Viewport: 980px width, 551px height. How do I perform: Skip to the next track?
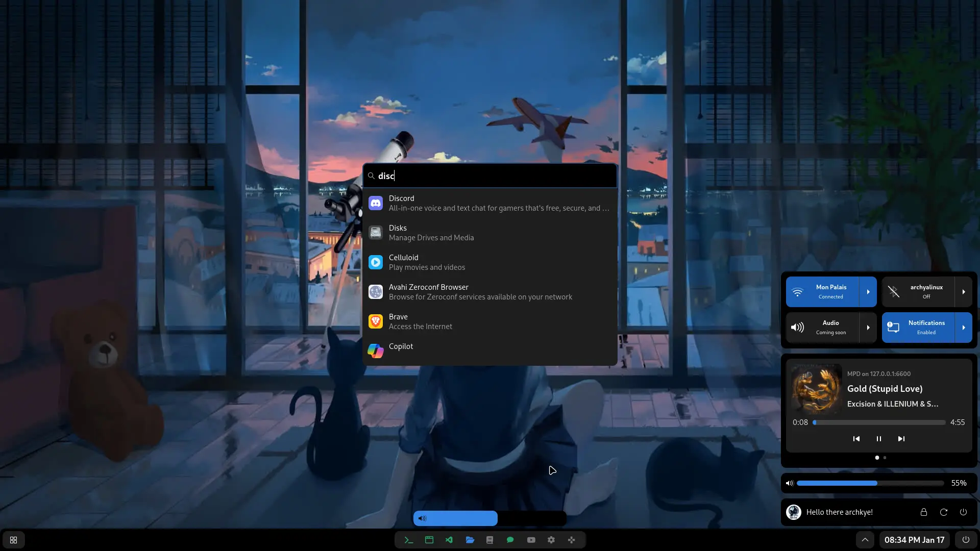pyautogui.click(x=901, y=439)
